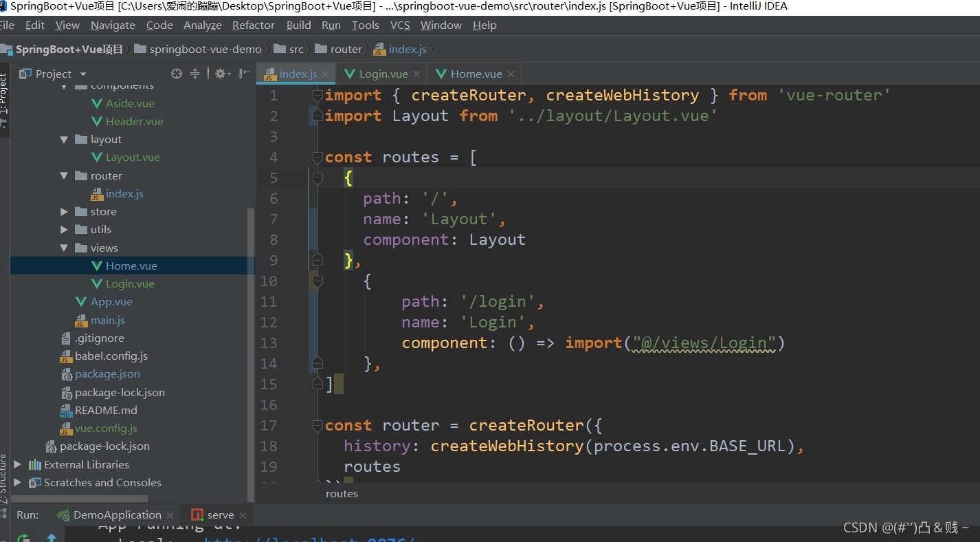
Task: Open the Refactor menu
Action: click(x=253, y=25)
